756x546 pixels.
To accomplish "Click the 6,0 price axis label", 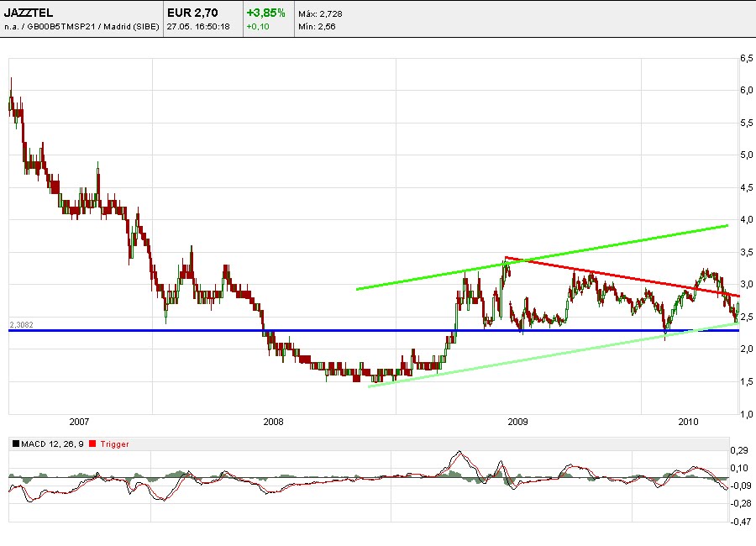I will click(747, 90).
